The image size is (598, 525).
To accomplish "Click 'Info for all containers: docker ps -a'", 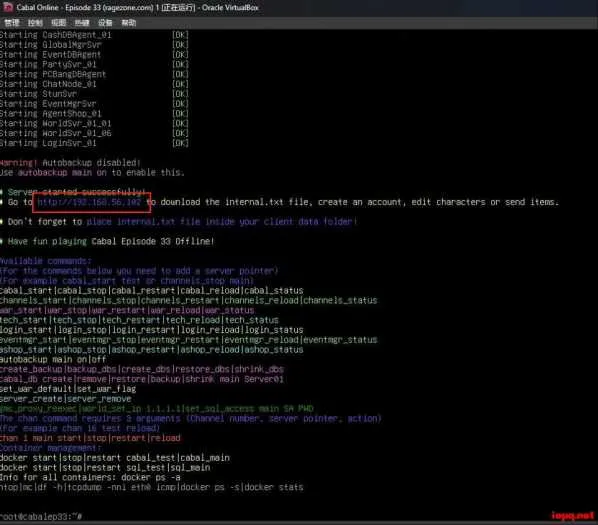I will (x=90, y=478).
